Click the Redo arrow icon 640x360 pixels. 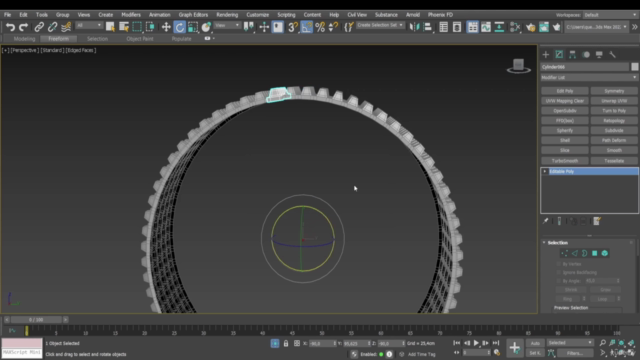point(24,27)
